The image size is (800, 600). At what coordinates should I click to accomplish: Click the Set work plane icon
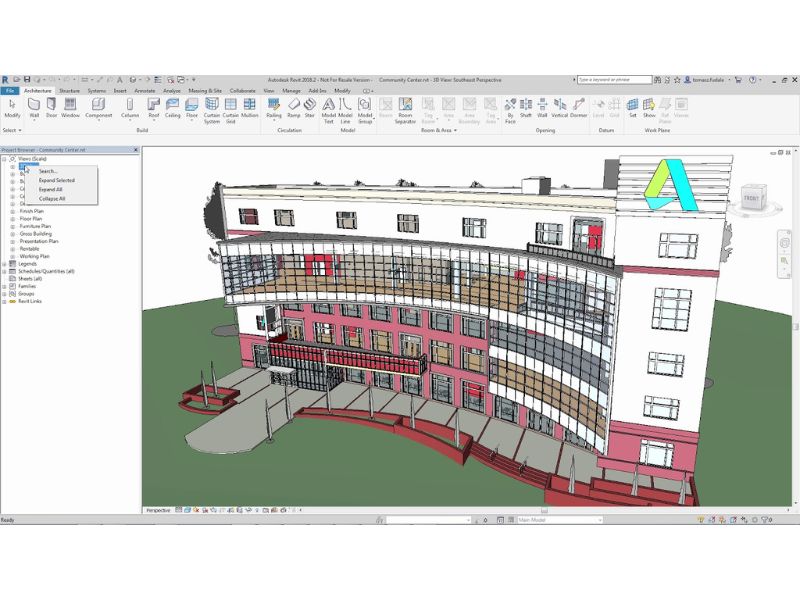633,106
